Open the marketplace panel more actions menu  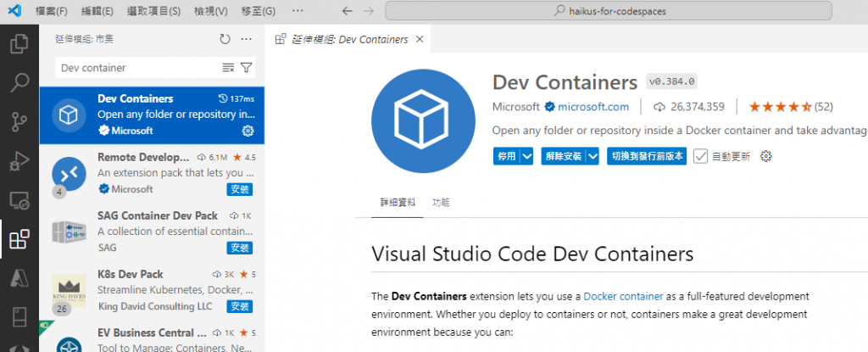247,39
